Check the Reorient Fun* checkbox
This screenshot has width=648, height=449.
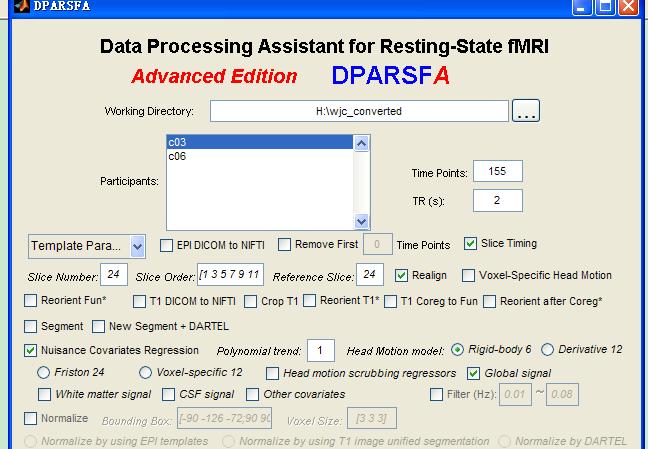(31, 300)
